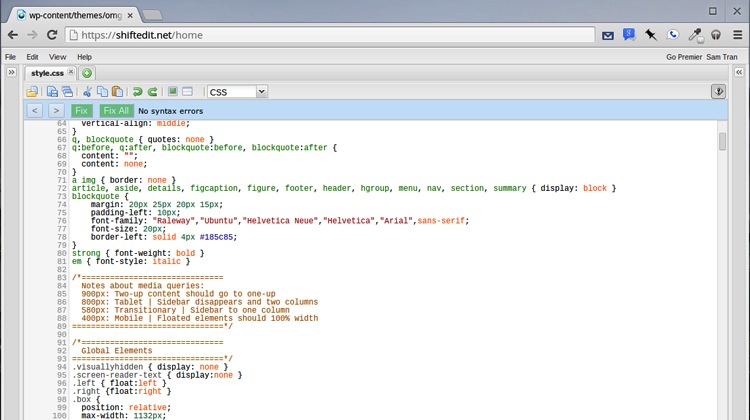Image resolution: width=750 pixels, height=420 pixels.
Task: Click the editor vertical scrollbar thumb
Action: [x=722, y=141]
